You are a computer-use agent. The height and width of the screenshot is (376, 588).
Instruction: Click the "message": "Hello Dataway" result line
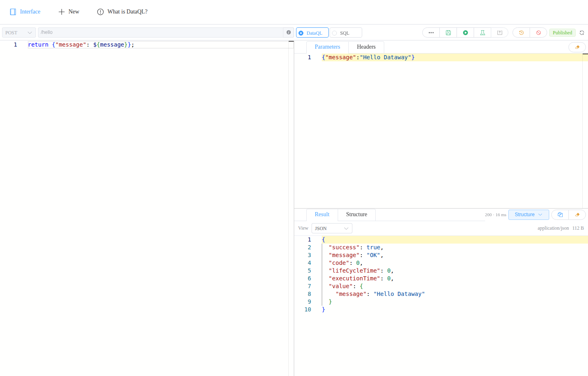tap(380, 294)
